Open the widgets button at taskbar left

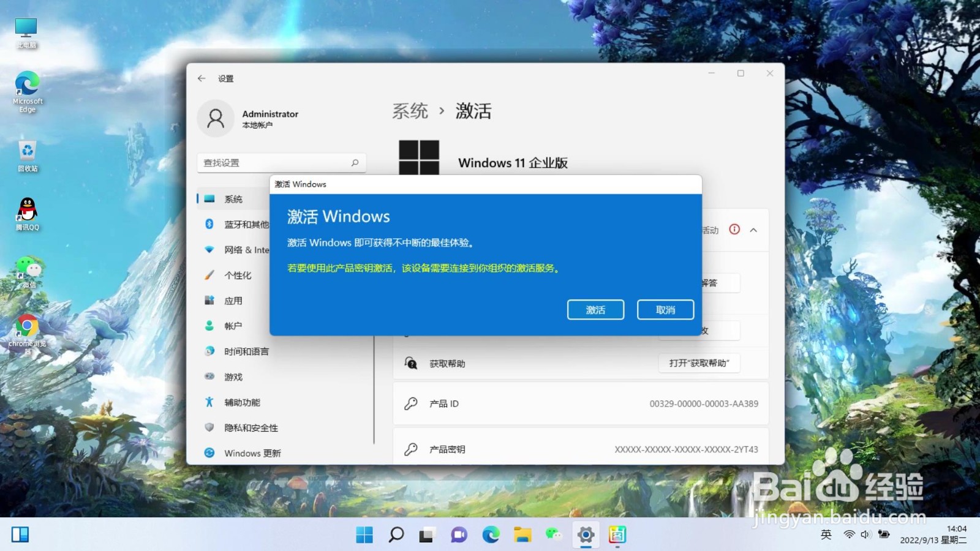coord(20,534)
